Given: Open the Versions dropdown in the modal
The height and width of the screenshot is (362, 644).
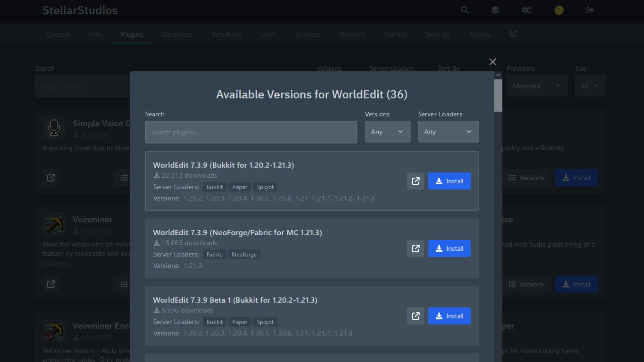Looking at the screenshot, I should 387,132.
